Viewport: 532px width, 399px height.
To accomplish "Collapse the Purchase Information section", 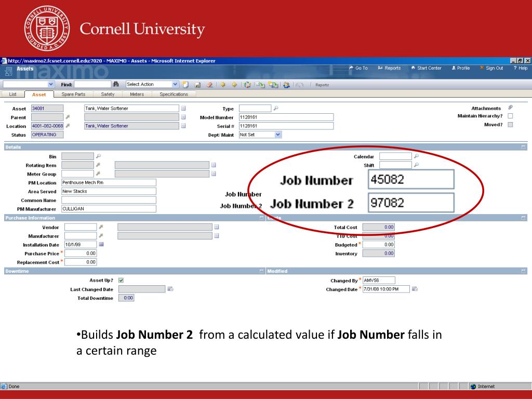I will pyautogui.click(x=262, y=218).
